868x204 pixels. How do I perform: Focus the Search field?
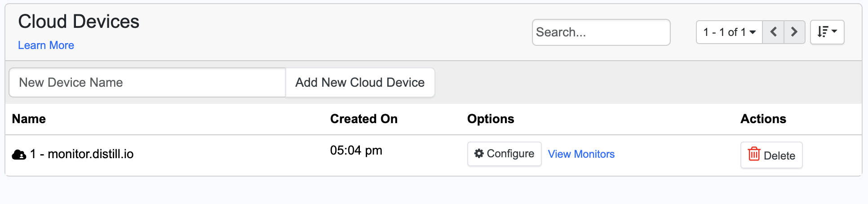click(601, 32)
